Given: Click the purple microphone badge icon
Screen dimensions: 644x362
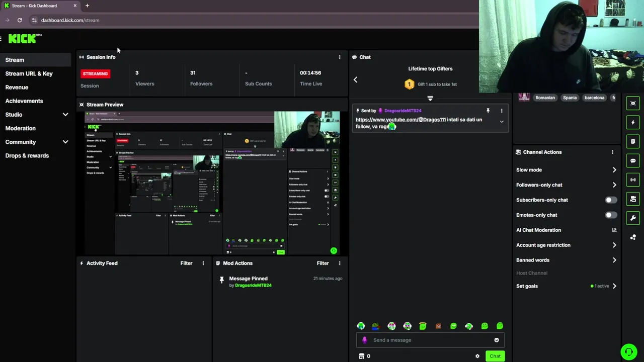Looking at the screenshot, I should (365, 340).
